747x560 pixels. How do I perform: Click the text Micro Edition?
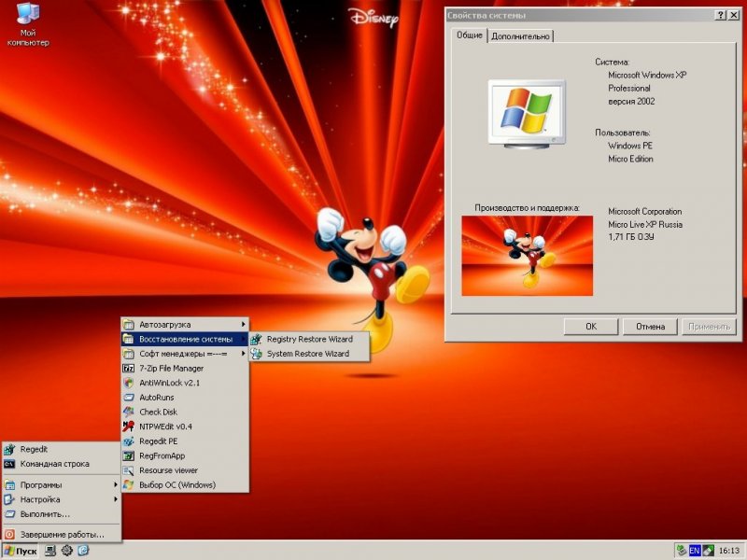(x=630, y=159)
